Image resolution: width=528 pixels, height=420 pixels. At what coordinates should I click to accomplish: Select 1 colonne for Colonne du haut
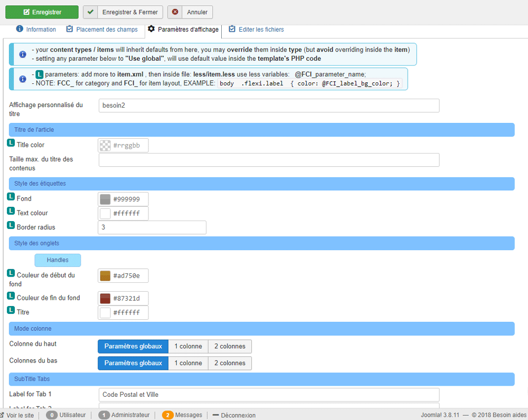tap(188, 346)
